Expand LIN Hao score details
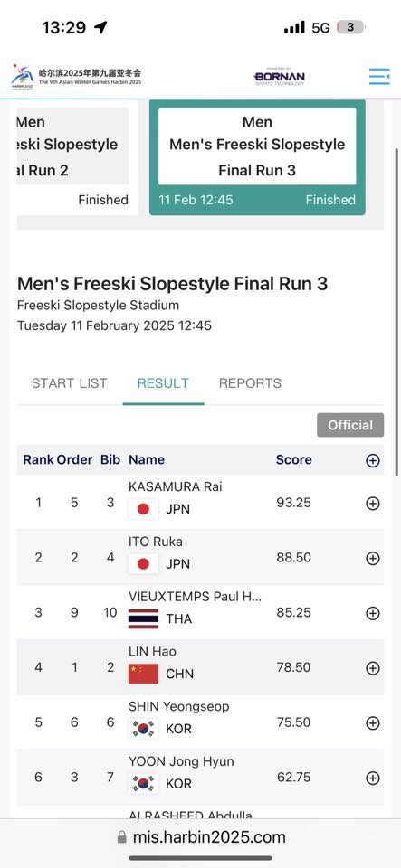Image resolution: width=401 pixels, height=868 pixels. pos(373,668)
